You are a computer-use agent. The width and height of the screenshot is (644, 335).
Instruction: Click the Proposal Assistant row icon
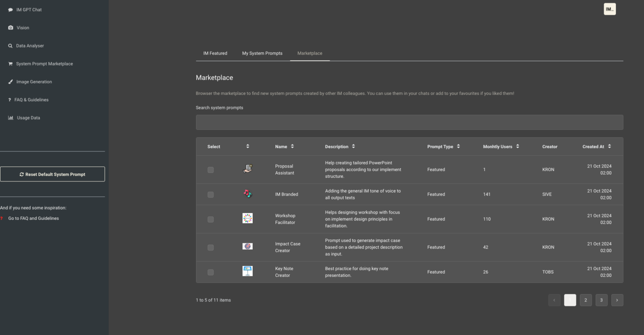coord(247,169)
